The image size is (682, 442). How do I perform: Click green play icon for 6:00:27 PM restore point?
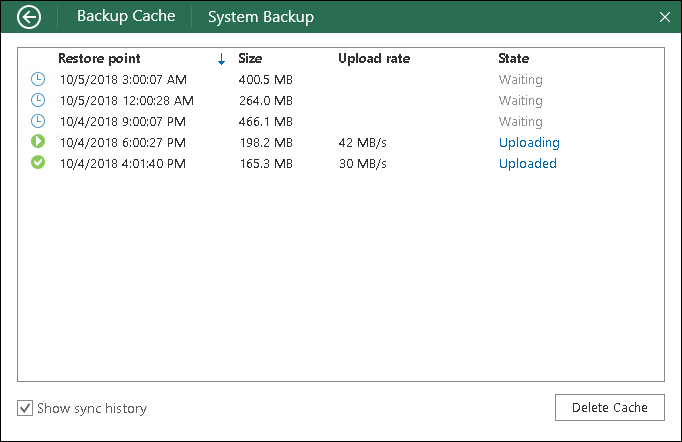[x=38, y=141]
